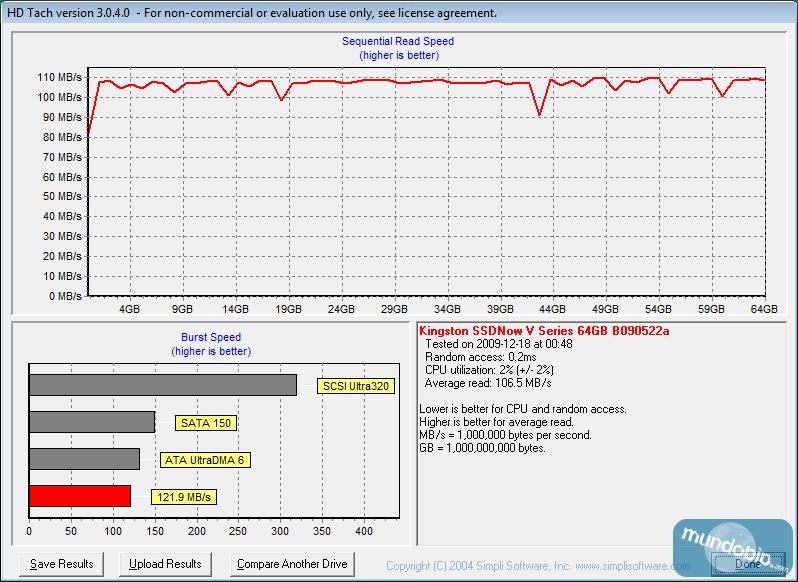Open Upload Results
Screen dimensions: 798x582
click(x=165, y=564)
